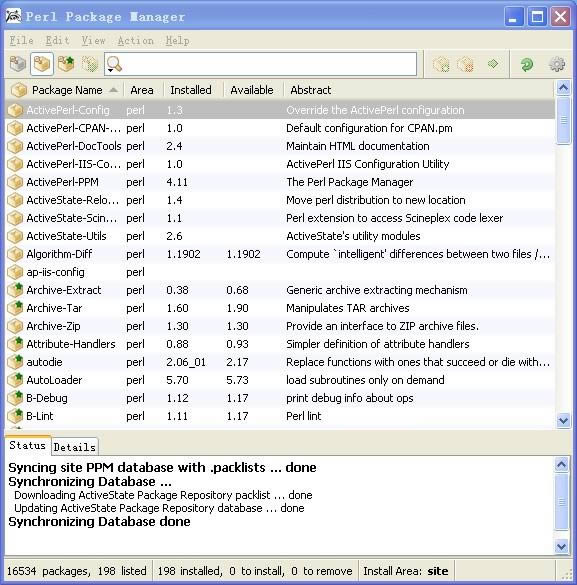Click the Archive-Tar upgradable icon

(x=15, y=308)
